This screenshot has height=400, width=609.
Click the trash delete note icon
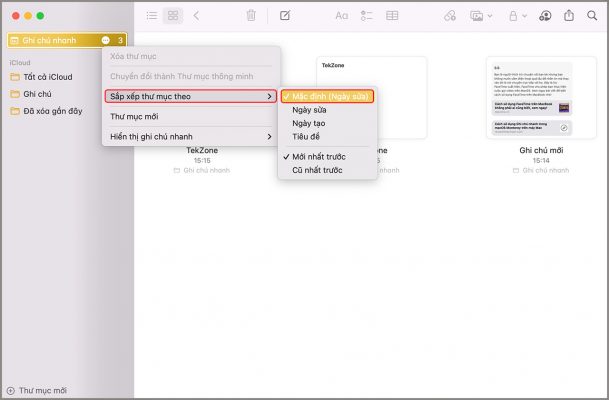click(x=251, y=16)
